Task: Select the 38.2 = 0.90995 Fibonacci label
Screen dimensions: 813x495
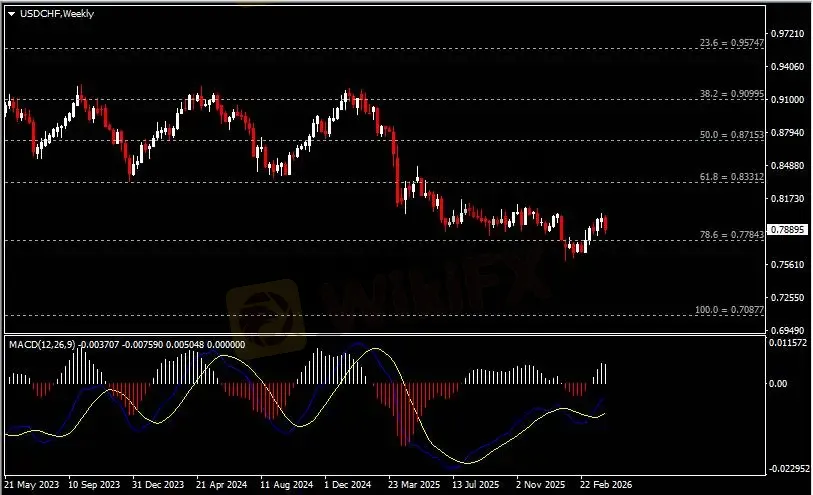Action: tap(731, 94)
